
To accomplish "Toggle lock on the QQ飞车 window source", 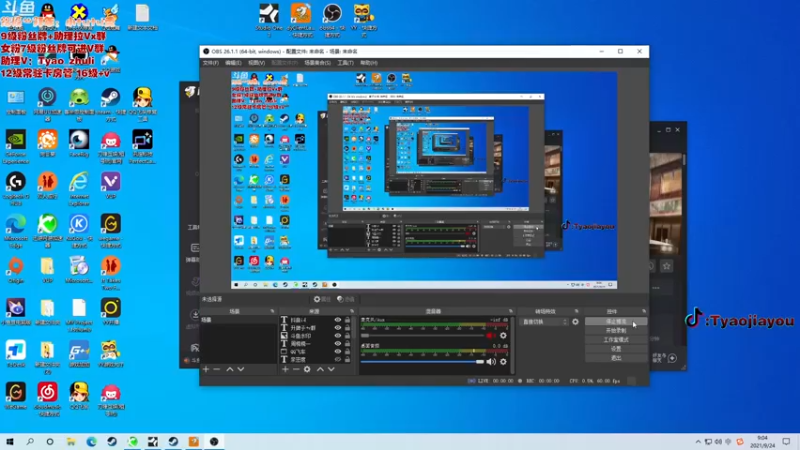I will click(x=347, y=352).
